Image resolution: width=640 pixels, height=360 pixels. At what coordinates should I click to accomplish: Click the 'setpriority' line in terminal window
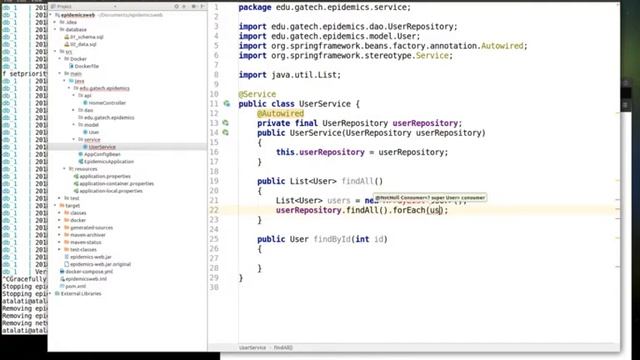pos(24,74)
